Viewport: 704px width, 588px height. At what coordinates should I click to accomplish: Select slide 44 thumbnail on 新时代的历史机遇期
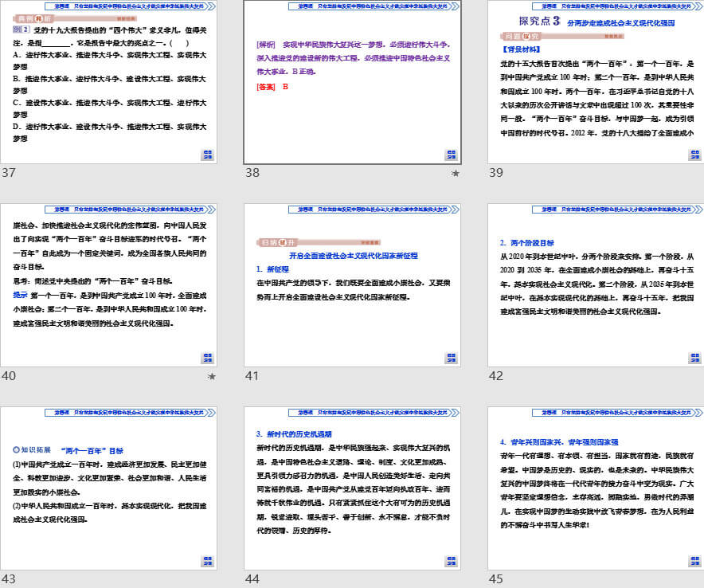[353, 488]
